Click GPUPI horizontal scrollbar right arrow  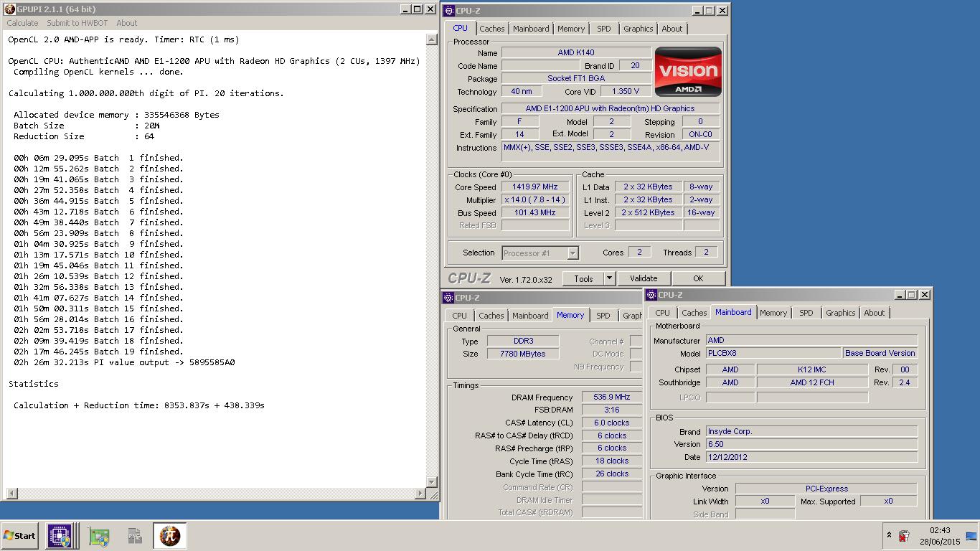pyautogui.click(x=420, y=494)
